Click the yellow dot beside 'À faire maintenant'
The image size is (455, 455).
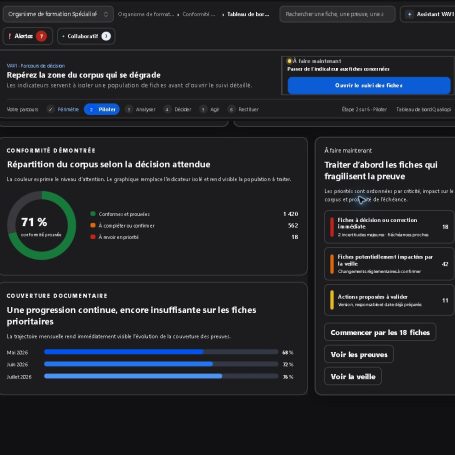pos(289,61)
